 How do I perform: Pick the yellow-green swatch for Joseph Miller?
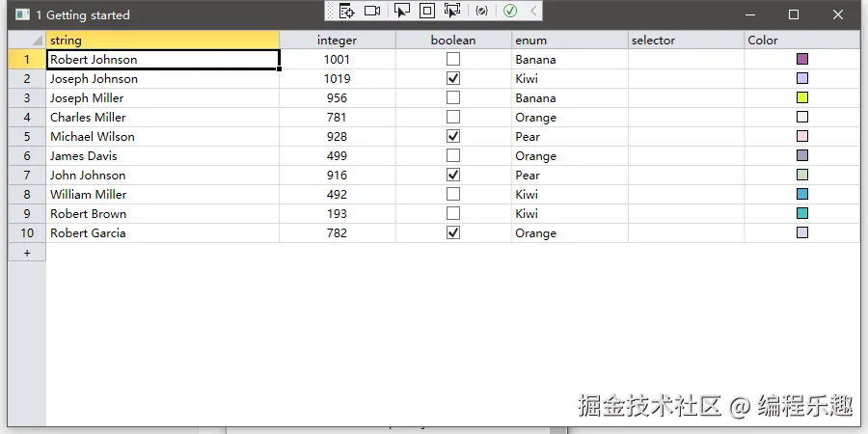(802, 98)
